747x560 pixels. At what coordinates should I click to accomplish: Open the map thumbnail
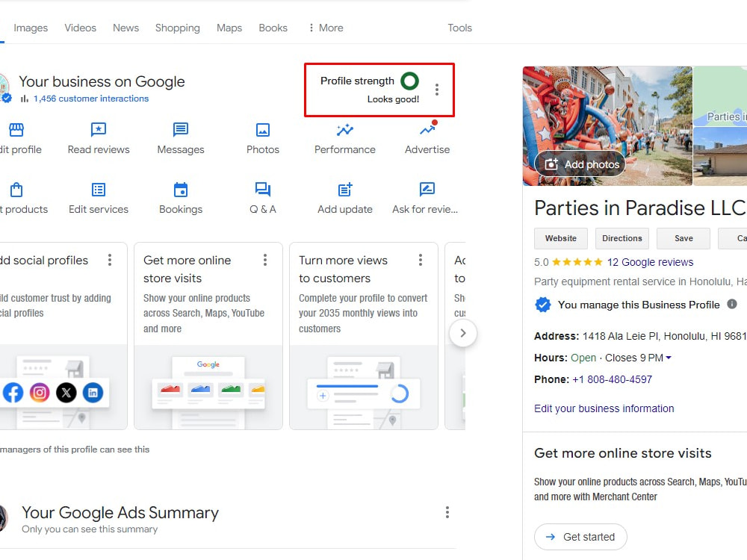[x=720, y=96]
